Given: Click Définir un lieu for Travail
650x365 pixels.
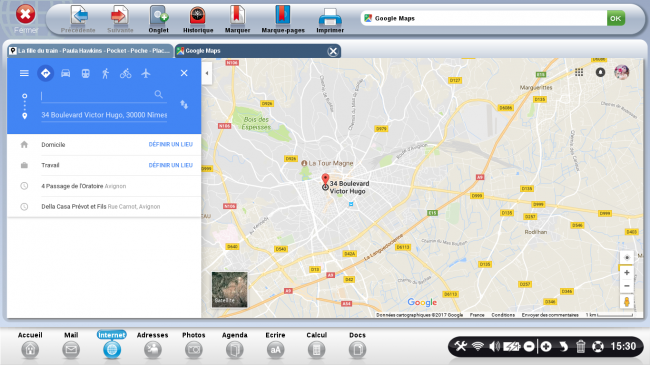Looking at the screenshot, I should click(x=170, y=165).
